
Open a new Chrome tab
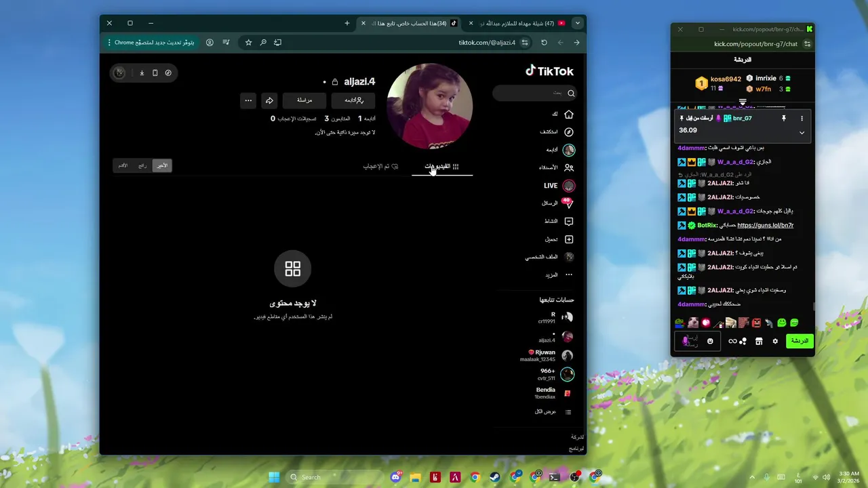[x=347, y=23]
